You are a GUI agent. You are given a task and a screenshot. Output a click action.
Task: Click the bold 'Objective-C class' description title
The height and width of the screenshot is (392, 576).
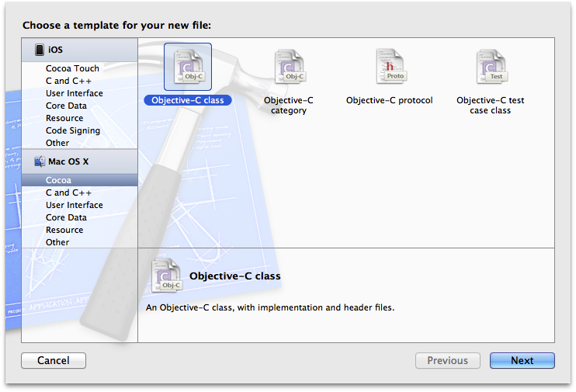pyautogui.click(x=234, y=276)
